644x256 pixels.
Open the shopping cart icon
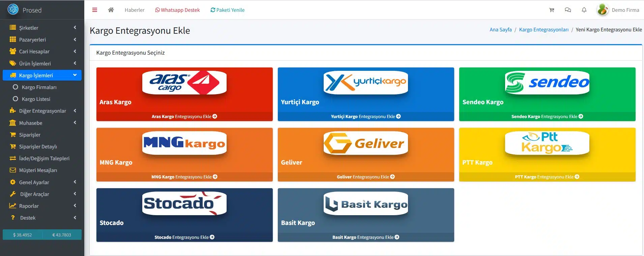[552, 10]
